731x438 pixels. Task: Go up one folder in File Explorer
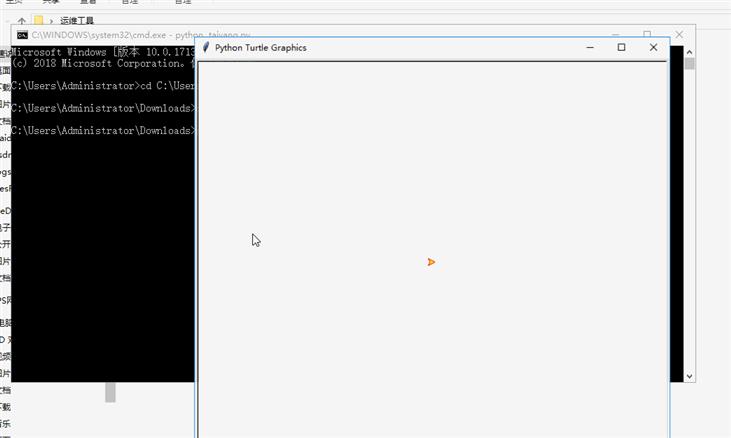click(22, 20)
